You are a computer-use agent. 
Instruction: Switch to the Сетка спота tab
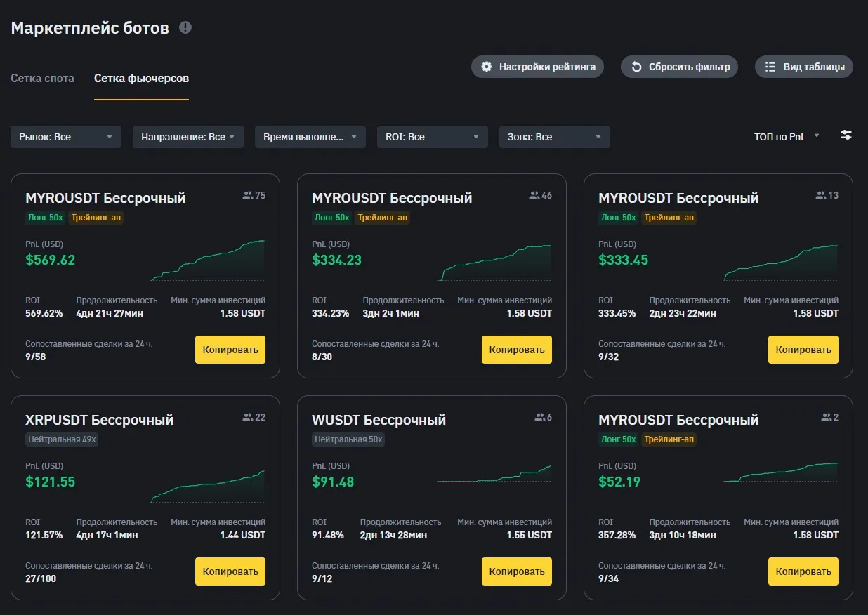[x=42, y=79]
